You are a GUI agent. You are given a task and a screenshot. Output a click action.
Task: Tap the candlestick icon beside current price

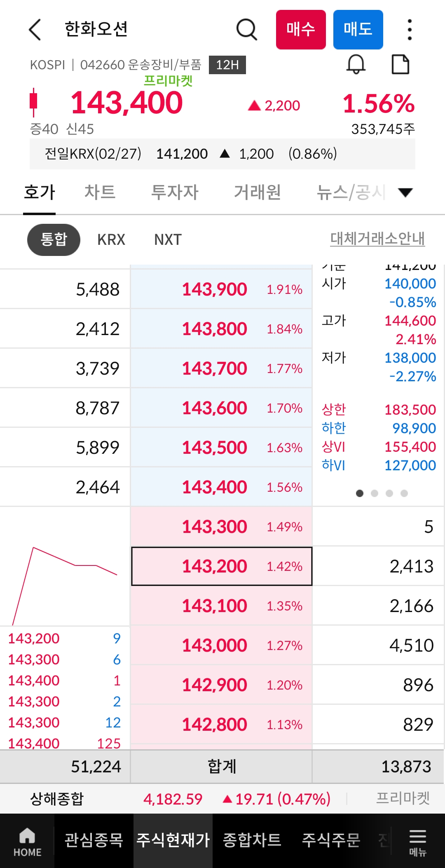(34, 102)
